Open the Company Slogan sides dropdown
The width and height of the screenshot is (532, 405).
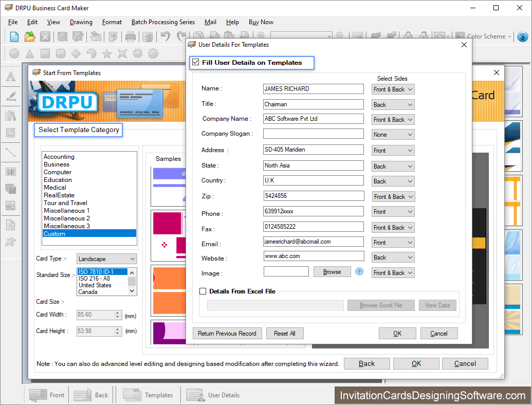393,135
